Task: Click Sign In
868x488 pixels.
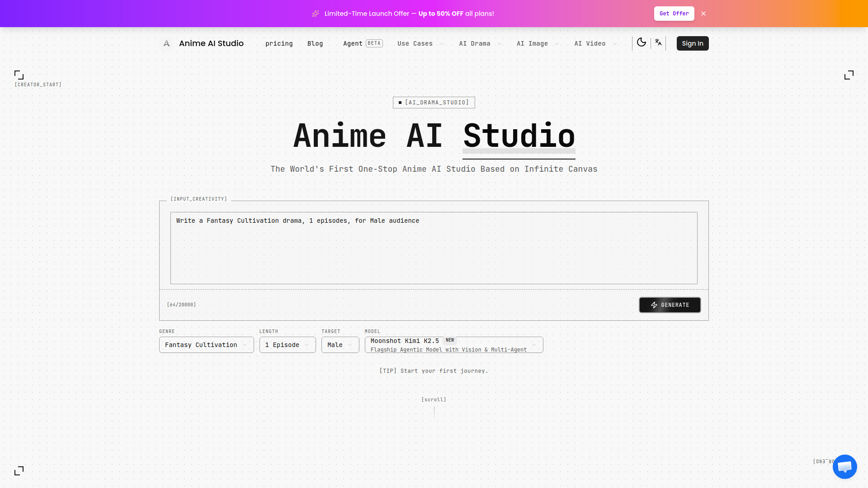Action: (692, 43)
